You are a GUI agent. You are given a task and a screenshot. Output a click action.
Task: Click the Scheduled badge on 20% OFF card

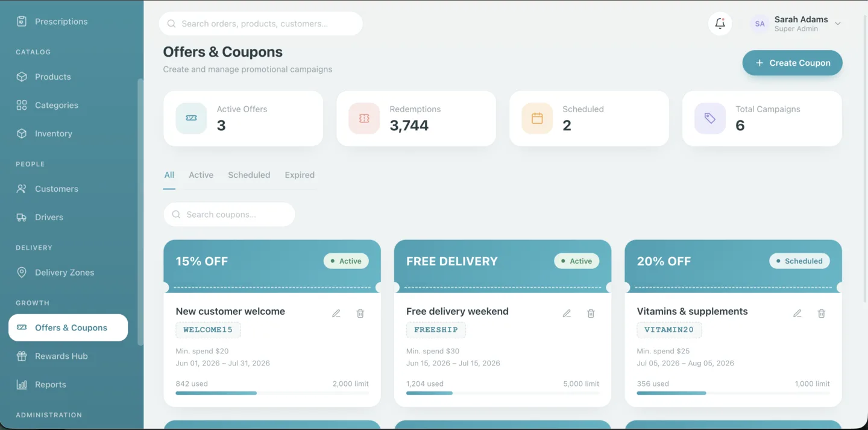pyautogui.click(x=799, y=261)
